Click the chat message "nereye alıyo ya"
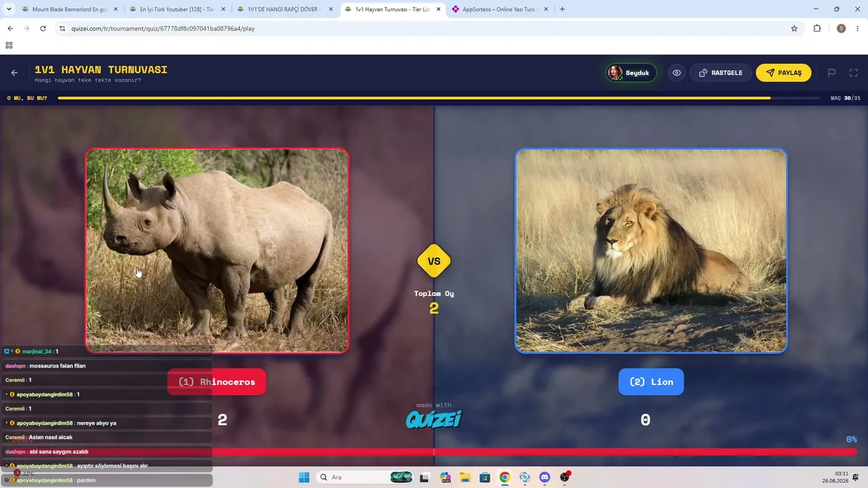Image resolution: width=868 pixels, height=488 pixels. 96,423
